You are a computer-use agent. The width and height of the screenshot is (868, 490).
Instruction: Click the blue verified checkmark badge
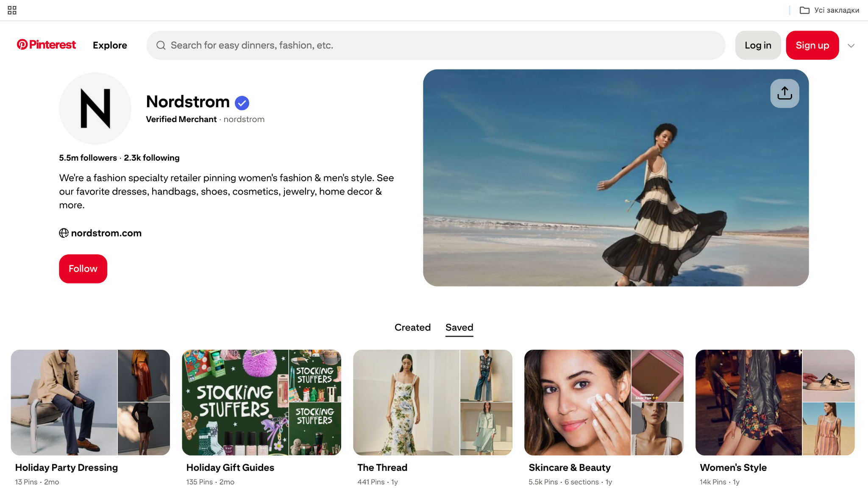(x=242, y=103)
